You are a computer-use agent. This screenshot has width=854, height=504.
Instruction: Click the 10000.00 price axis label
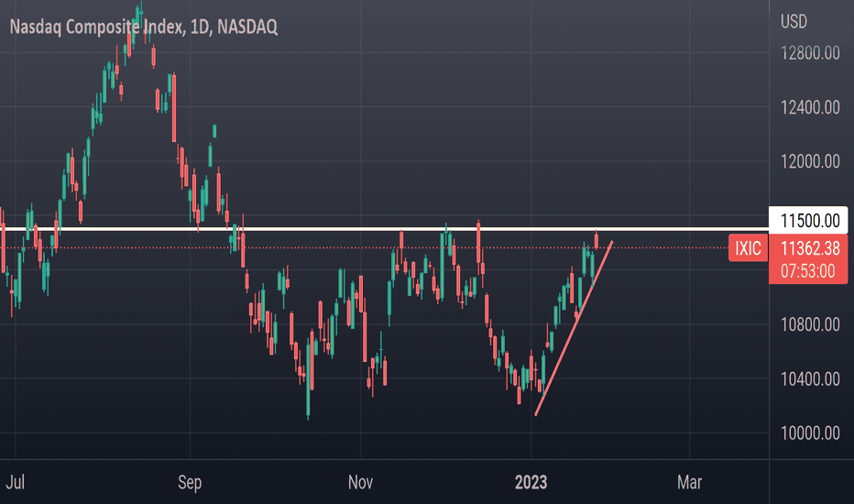click(x=810, y=433)
